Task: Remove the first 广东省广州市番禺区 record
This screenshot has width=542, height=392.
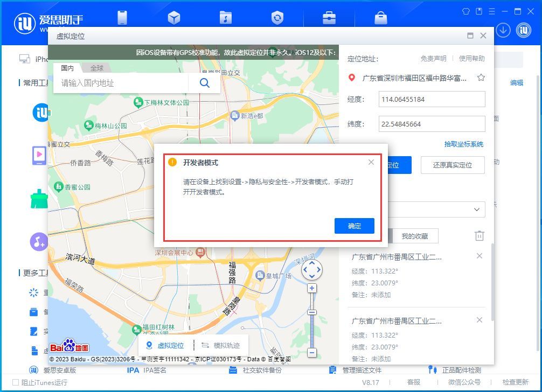Action: (480, 256)
